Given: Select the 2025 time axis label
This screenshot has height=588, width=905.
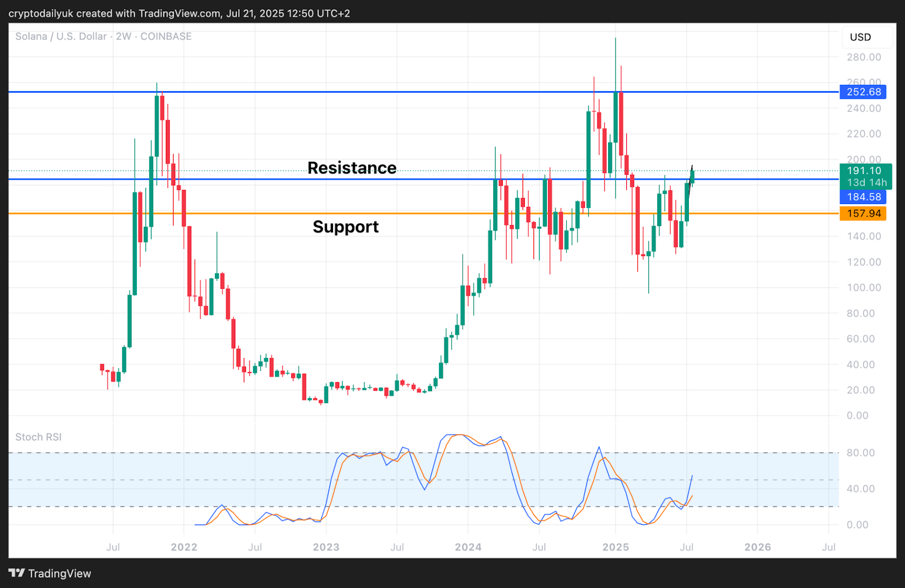Looking at the screenshot, I should tap(615, 547).
